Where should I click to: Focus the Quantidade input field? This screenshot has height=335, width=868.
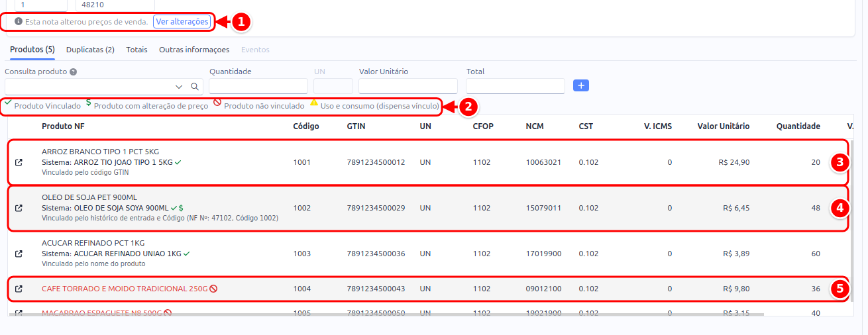tap(258, 86)
